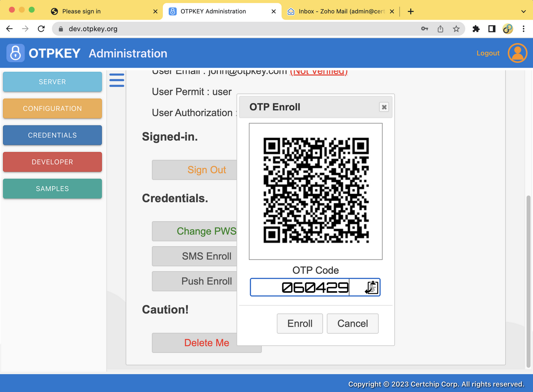Select the OTPKEY Administration tab

pyautogui.click(x=222, y=11)
